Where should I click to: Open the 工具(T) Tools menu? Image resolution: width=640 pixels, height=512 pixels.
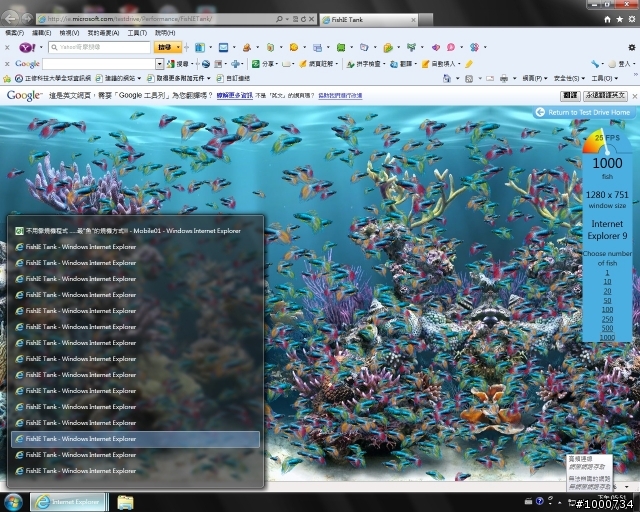[x=137, y=33]
